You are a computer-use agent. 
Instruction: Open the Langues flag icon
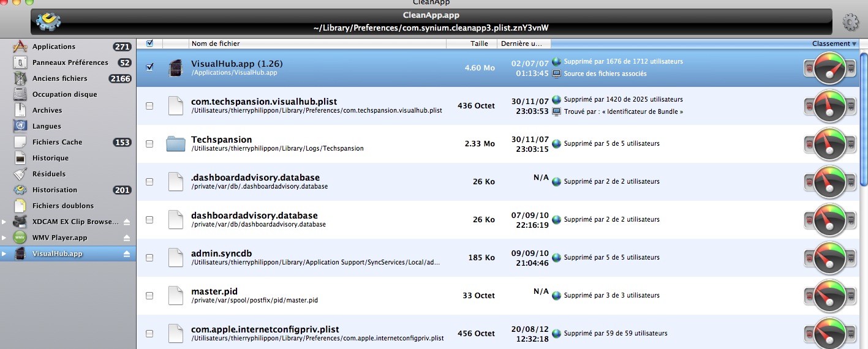pos(21,126)
